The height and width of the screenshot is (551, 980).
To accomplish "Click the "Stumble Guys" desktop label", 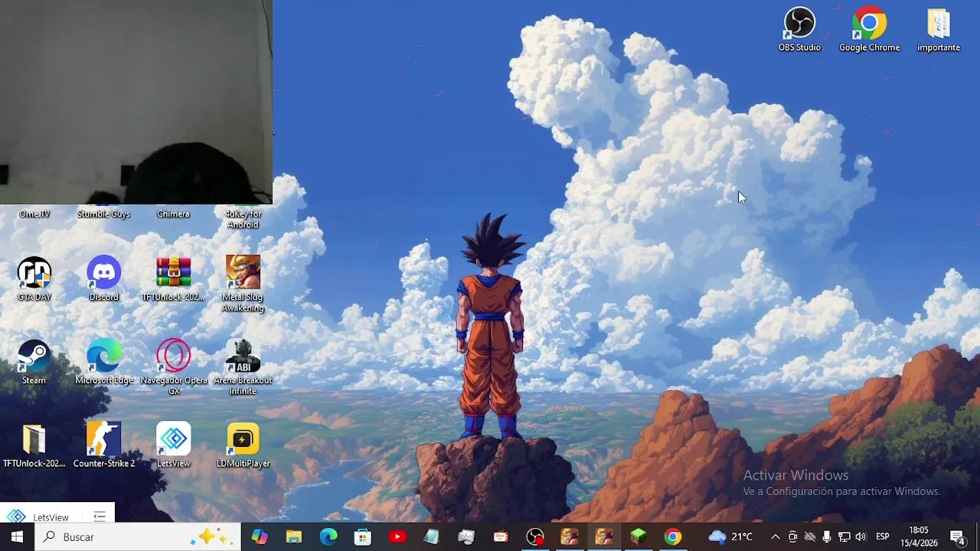I will (104, 214).
